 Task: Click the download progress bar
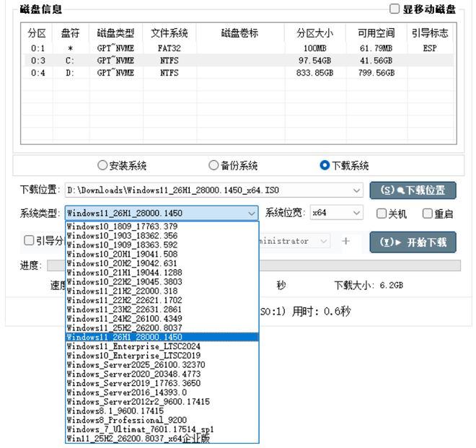254,265
